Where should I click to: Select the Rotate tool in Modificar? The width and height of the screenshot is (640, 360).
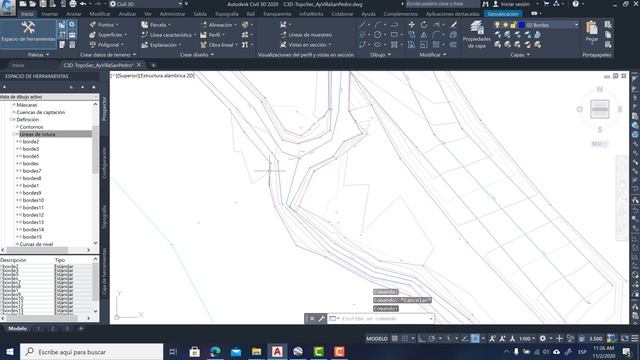coord(424,25)
